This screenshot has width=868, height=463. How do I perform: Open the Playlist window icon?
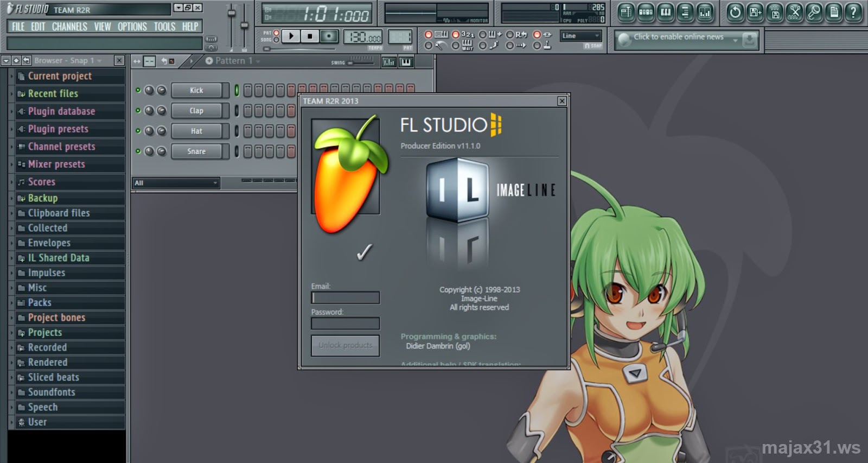(626, 12)
